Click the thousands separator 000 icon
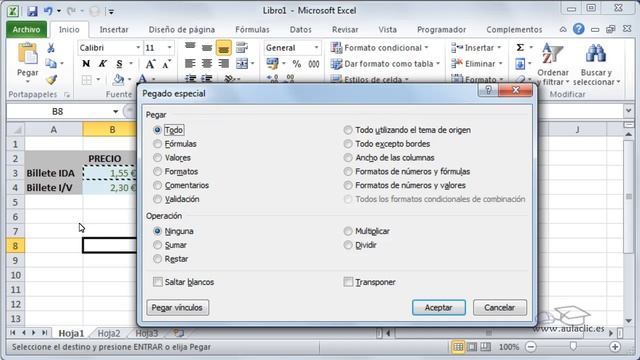 click(313, 64)
